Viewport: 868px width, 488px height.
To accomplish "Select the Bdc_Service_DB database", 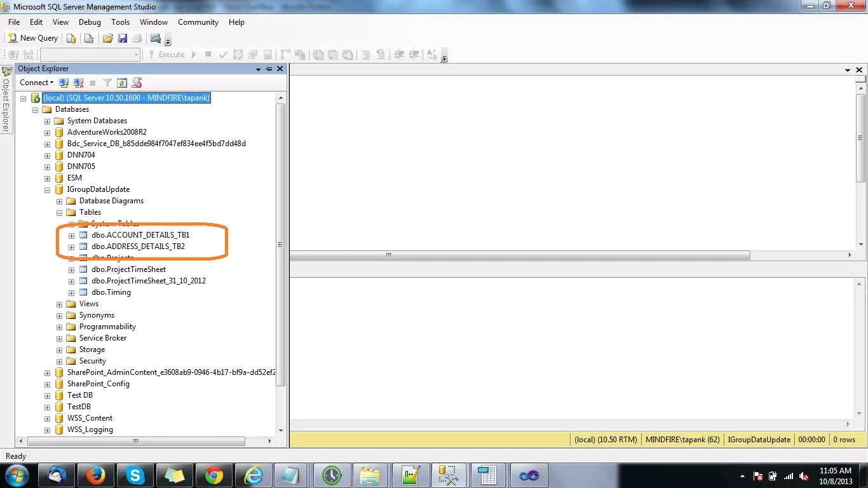I will pyautogui.click(x=156, y=144).
